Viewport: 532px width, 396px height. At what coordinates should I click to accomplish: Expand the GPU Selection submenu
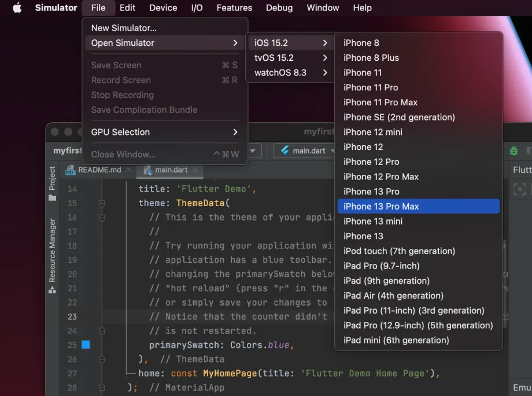point(165,132)
